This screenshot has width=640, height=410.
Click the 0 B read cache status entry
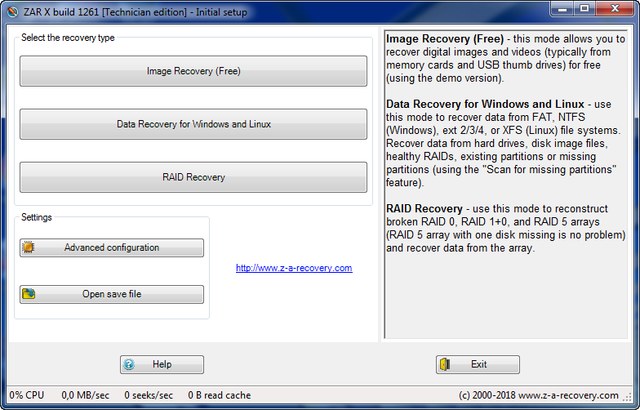pos(220,395)
